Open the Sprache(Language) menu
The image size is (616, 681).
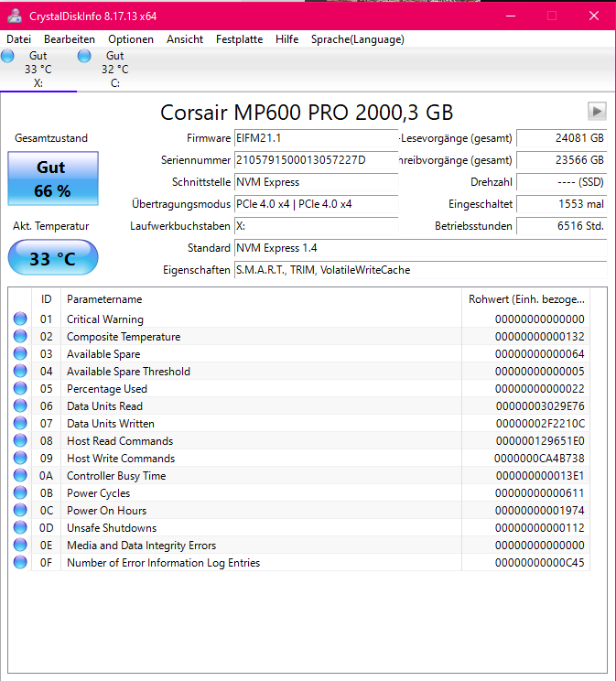pos(358,39)
